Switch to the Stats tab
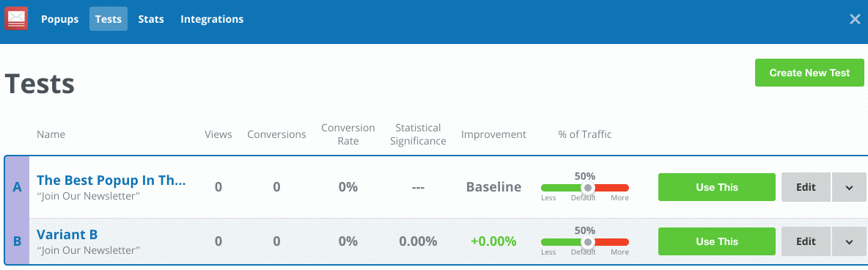868x270 pixels. (151, 19)
